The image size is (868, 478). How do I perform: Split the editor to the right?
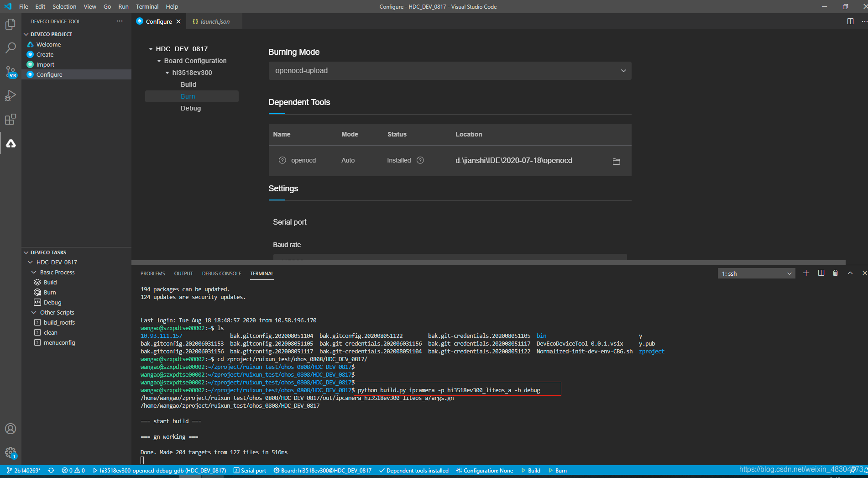[x=850, y=21]
